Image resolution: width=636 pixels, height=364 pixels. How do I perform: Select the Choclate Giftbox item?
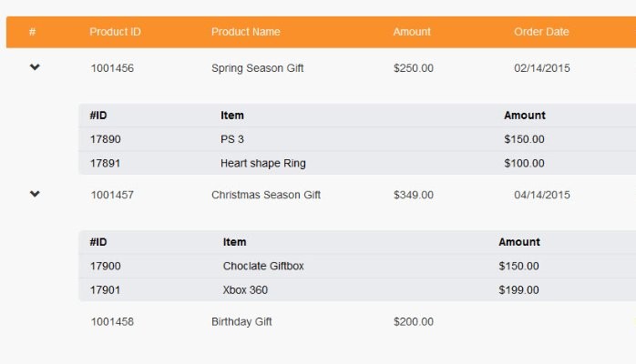(x=263, y=266)
